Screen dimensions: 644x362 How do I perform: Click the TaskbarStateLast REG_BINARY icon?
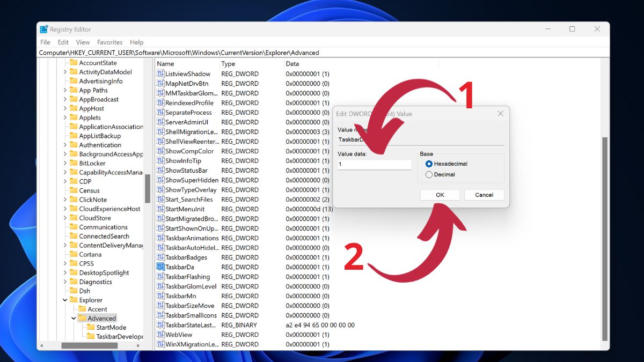[x=160, y=325]
